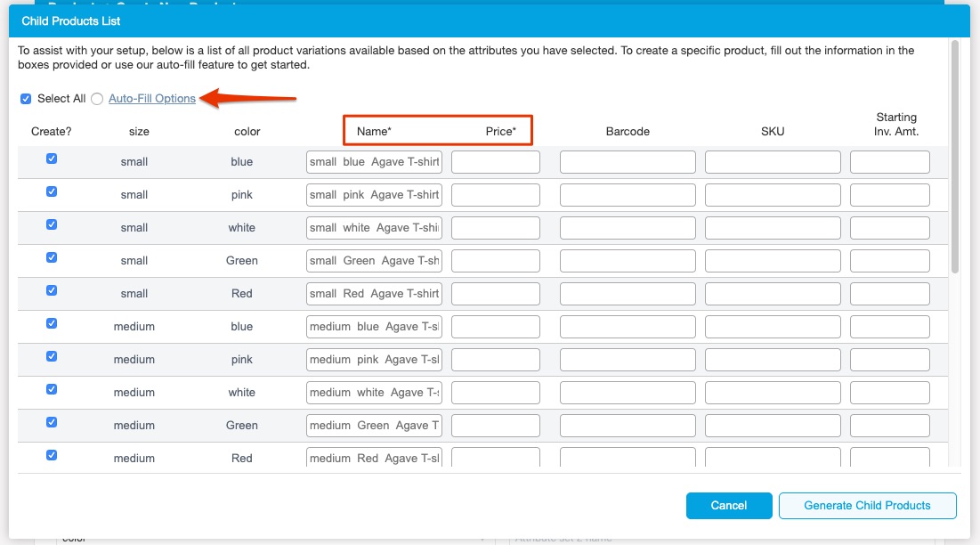Click the Price field for medium Green variant
Viewport: 980px width, 545px height.
click(x=495, y=425)
